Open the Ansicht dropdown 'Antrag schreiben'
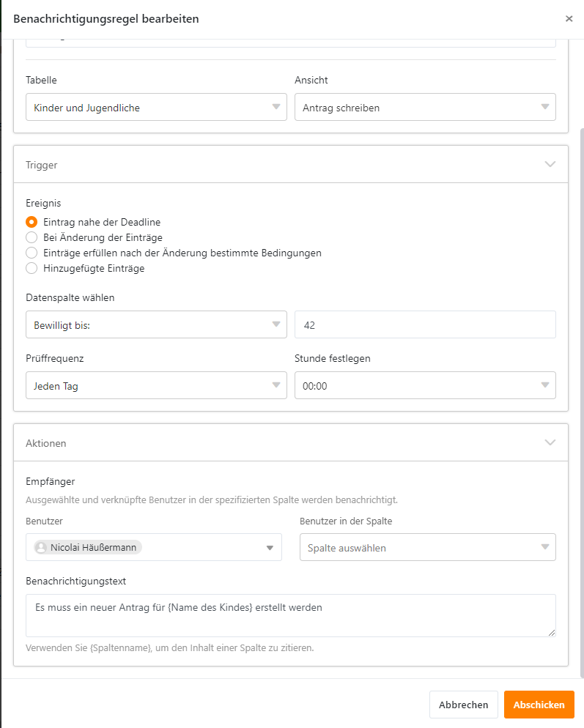 pyautogui.click(x=425, y=107)
